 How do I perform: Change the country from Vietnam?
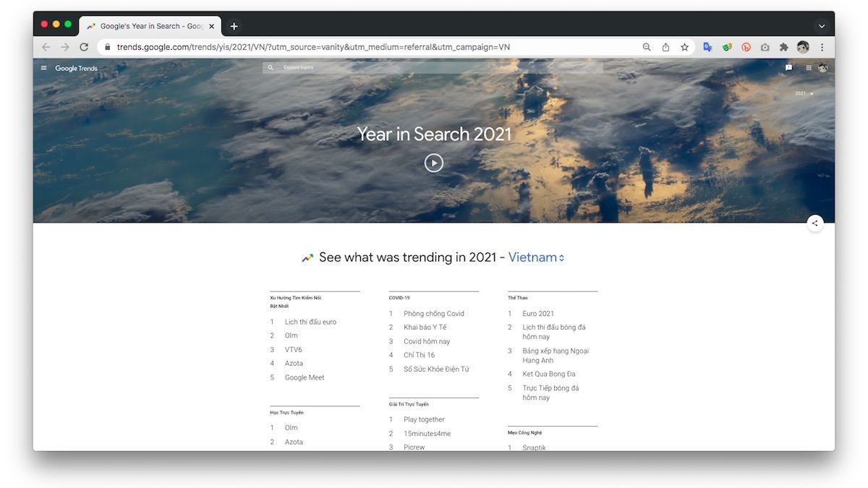coord(536,257)
